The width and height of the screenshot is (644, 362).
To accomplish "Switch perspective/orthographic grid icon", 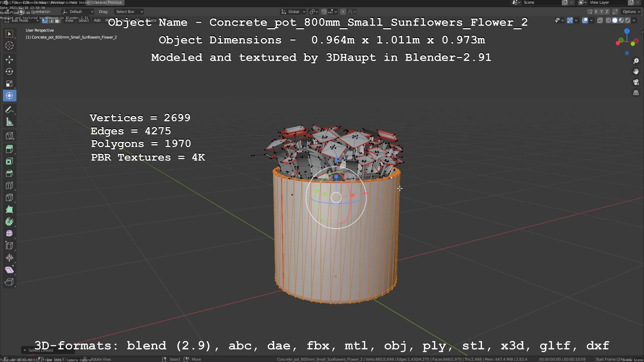I will tap(636, 93).
